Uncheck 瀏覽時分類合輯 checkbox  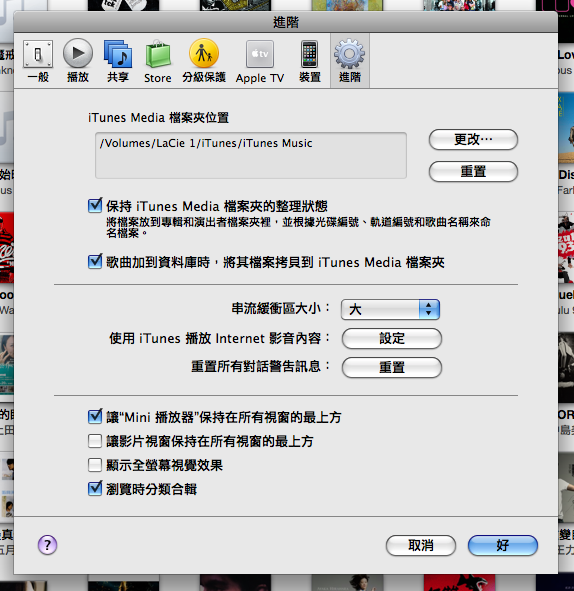[95, 489]
